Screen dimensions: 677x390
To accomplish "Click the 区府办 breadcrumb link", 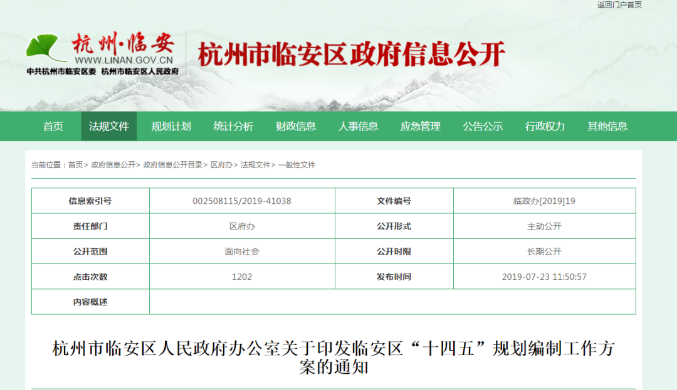I will (x=221, y=165).
